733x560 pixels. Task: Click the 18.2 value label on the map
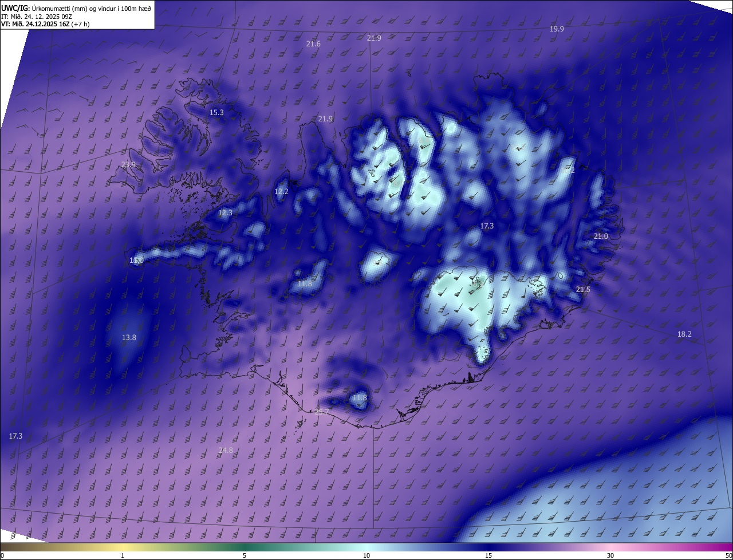(684, 334)
